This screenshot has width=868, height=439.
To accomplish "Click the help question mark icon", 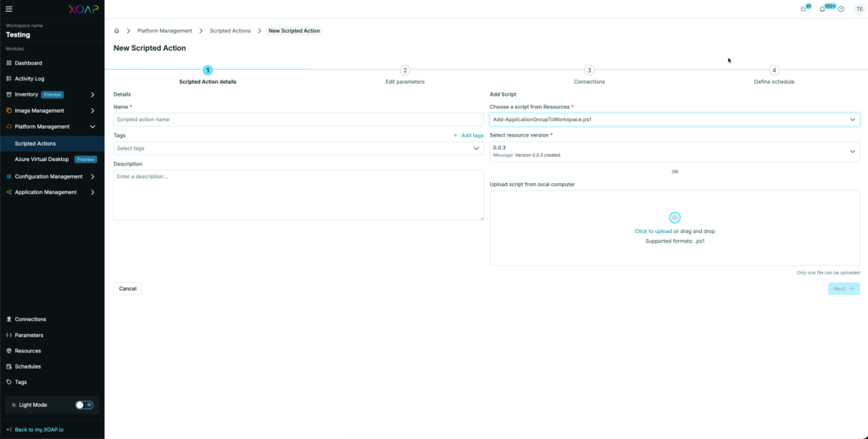I will (x=840, y=9).
